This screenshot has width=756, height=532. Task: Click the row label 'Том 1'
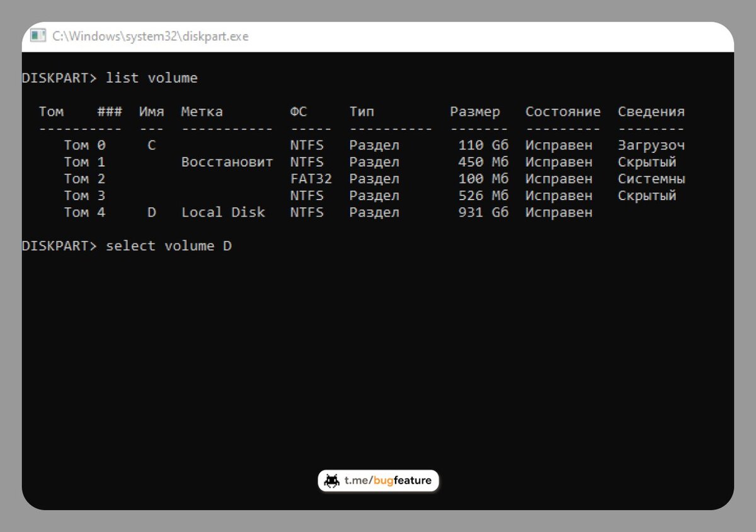pyautogui.click(x=84, y=162)
